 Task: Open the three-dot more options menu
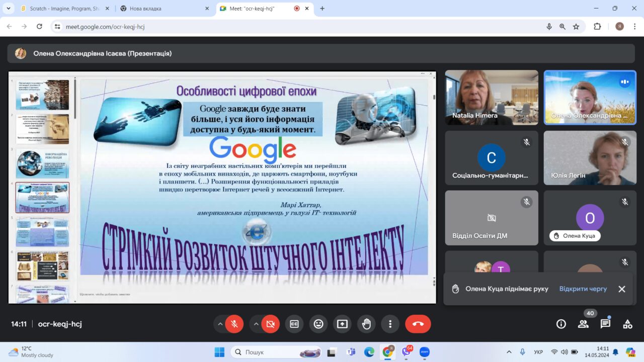coord(390,324)
